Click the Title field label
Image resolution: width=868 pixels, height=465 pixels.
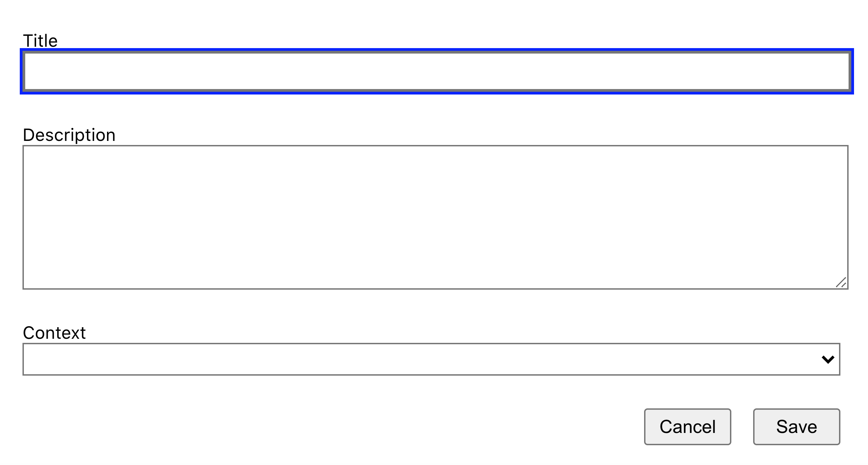click(x=40, y=41)
